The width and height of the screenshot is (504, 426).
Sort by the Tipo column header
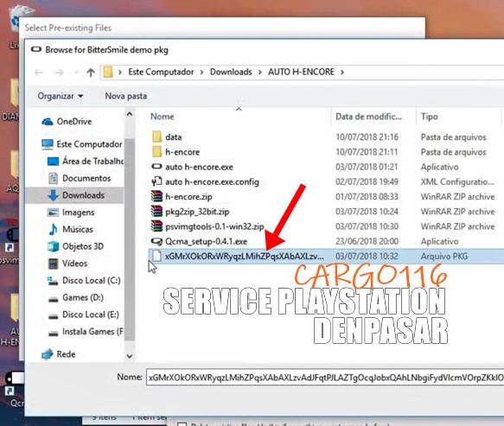click(429, 117)
